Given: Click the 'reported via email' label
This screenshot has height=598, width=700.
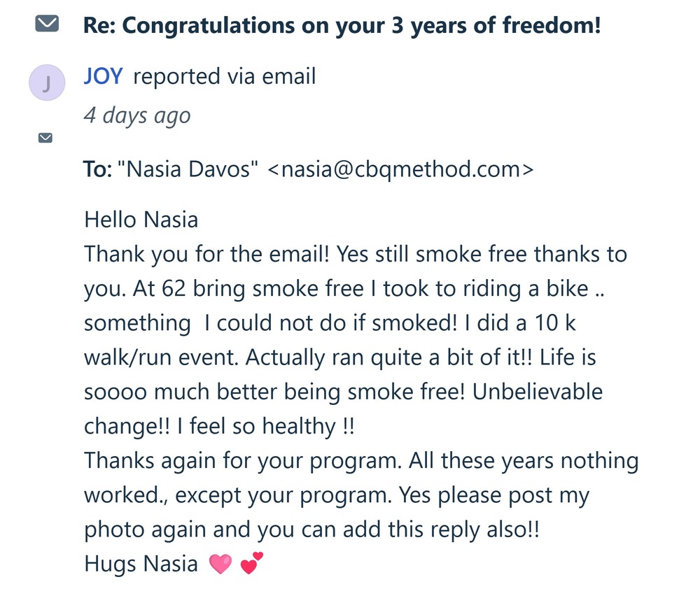Looking at the screenshot, I should (224, 76).
